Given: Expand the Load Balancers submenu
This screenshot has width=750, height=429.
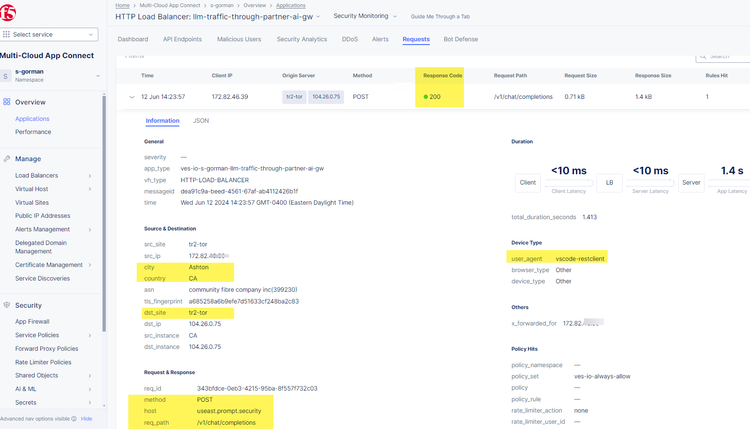Looking at the screenshot, I should [x=90, y=176].
